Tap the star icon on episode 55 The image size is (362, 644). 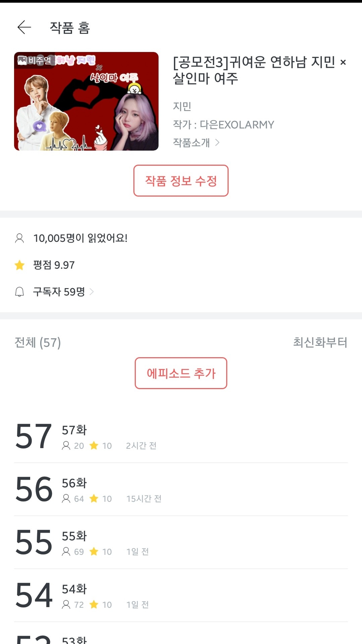[x=94, y=551]
